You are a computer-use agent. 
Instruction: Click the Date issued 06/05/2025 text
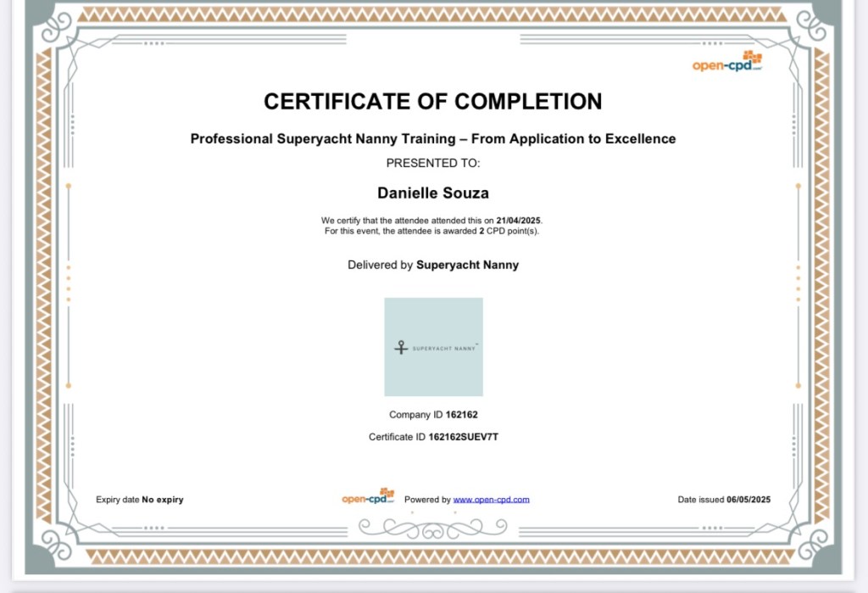click(x=724, y=500)
